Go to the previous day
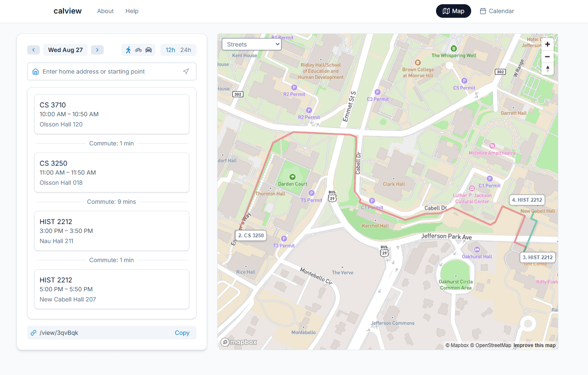The width and height of the screenshot is (588, 375). pyautogui.click(x=33, y=50)
